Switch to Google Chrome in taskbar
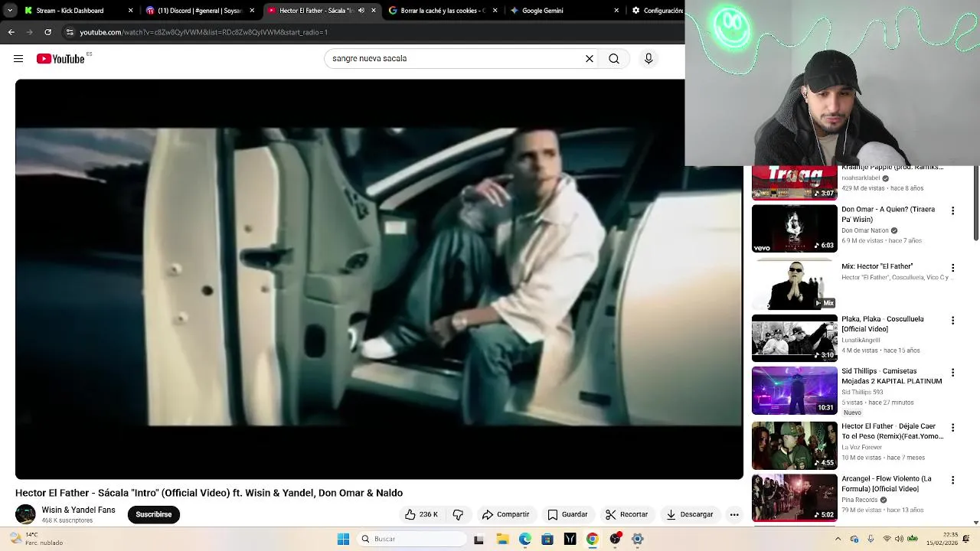980x551 pixels. (x=593, y=539)
